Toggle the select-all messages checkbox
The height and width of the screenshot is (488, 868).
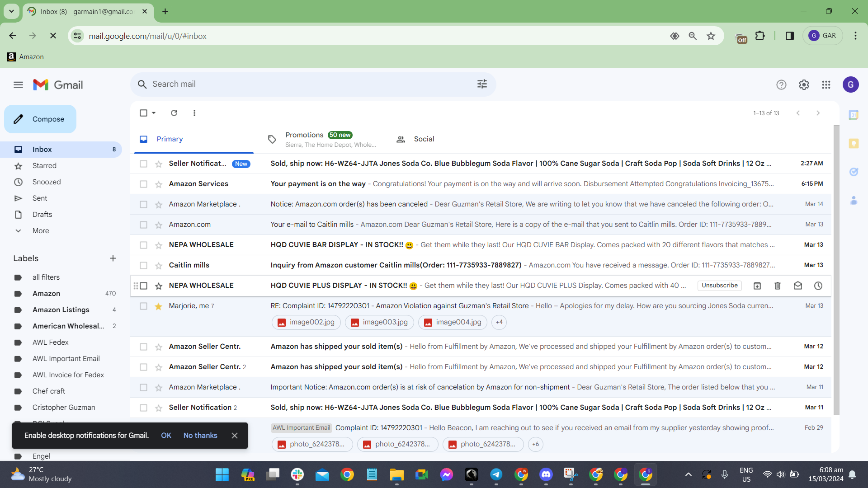pos(143,113)
